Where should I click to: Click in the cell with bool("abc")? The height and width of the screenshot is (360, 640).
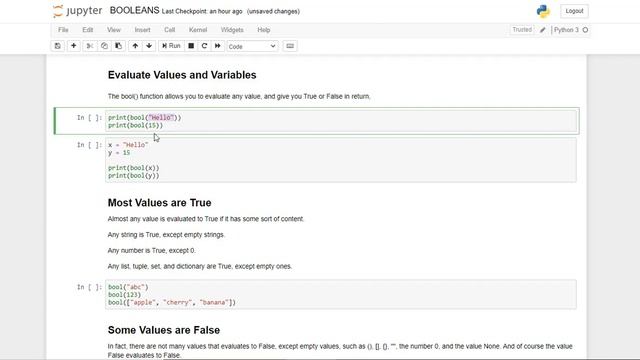click(x=341, y=295)
